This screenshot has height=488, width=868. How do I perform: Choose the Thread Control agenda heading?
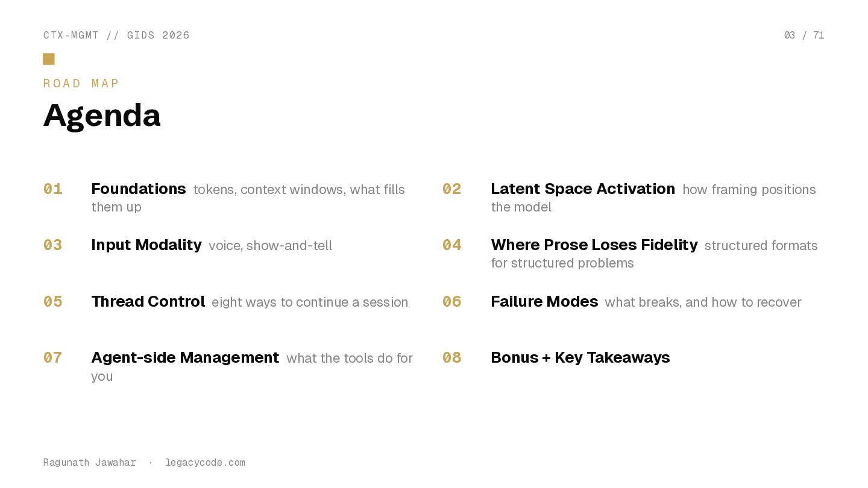[x=148, y=301]
